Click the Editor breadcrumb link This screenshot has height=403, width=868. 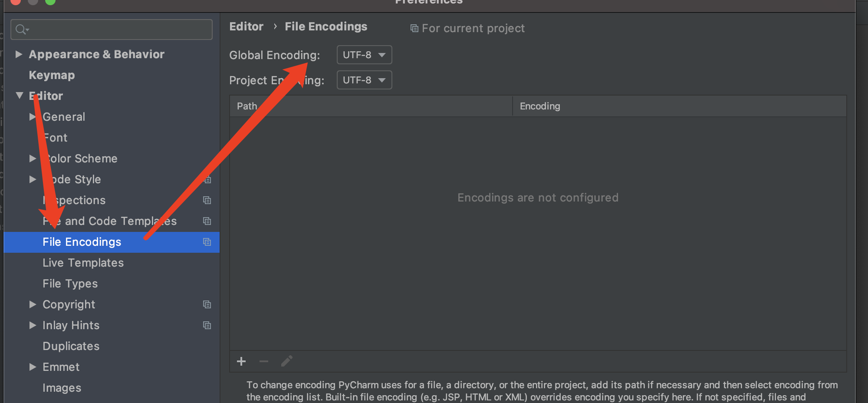tap(246, 26)
